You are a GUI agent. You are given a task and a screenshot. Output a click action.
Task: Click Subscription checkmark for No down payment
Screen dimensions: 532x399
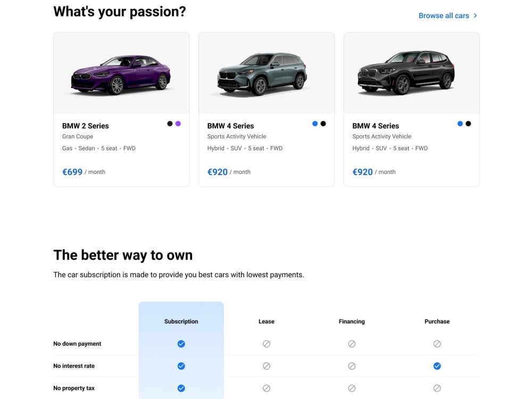(x=181, y=344)
